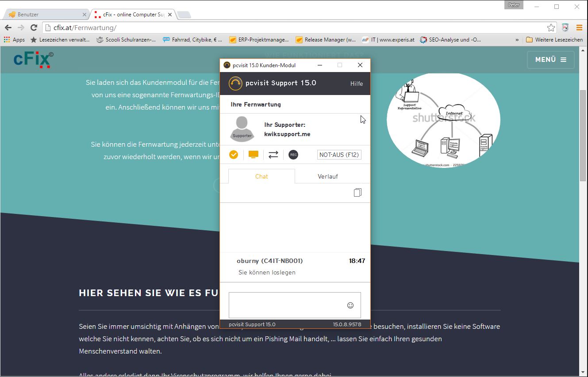This screenshot has height=377, width=588.
Task: Close the Benutzer browser tab
Action: tap(85, 15)
